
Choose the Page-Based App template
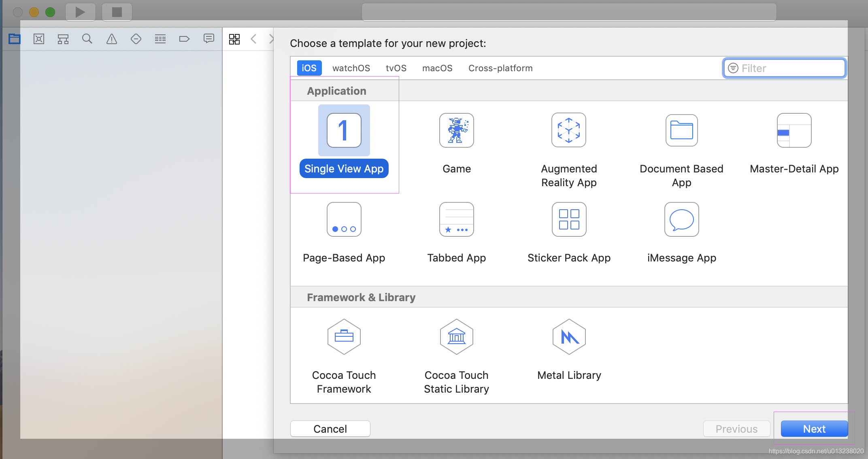[x=344, y=219]
